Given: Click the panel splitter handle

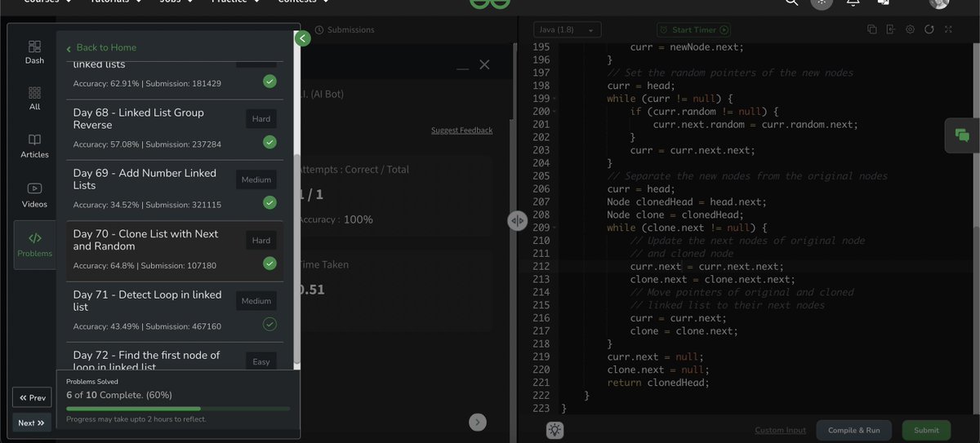Looking at the screenshot, I should [x=517, y=220].
